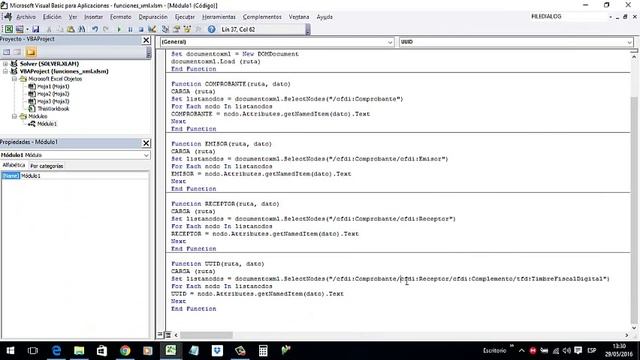Open the Project Explorer toolbar icon
The height and width of the screenshot is (360, 640).
coord(165,29)
